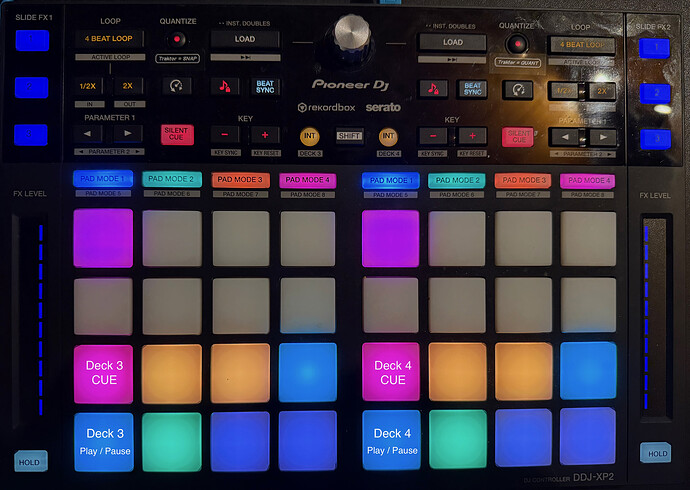
Task: Select PAD MODE 3 on left deck
Action: (240, 179)
